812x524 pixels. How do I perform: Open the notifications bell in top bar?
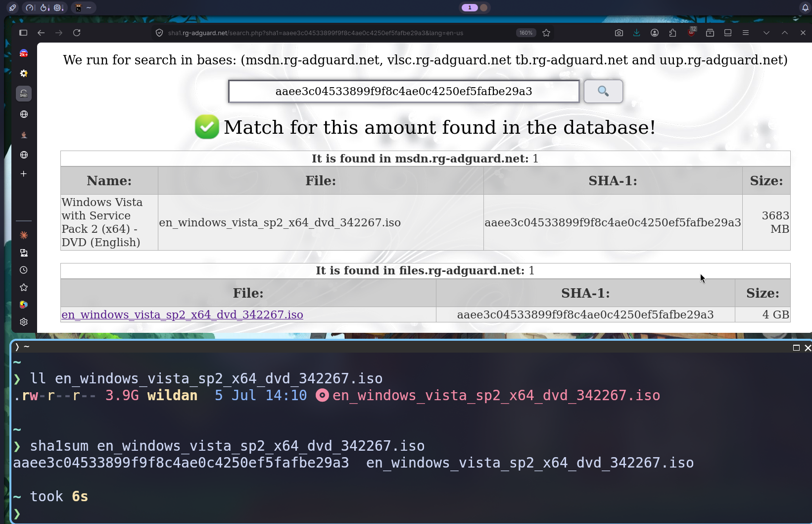click(x=805, y=7)
